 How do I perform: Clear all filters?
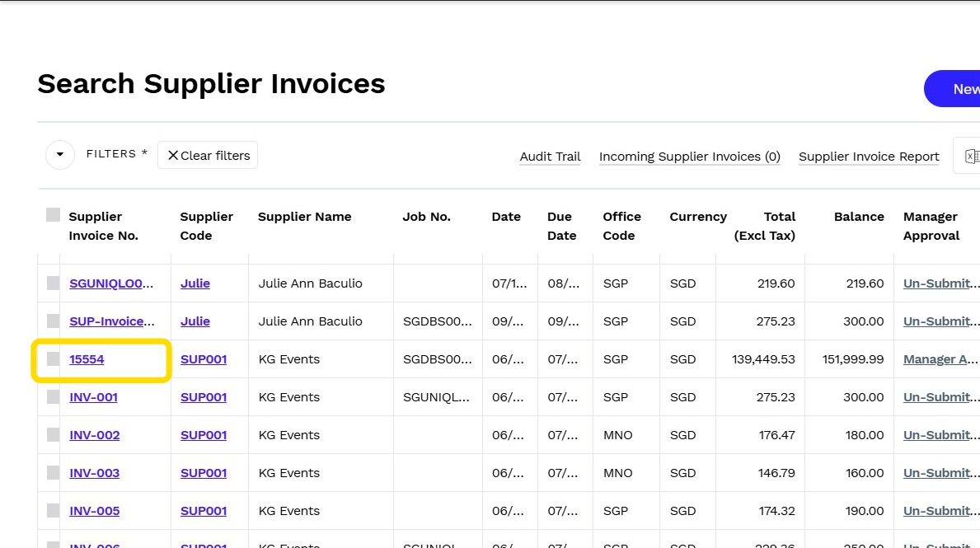[x=209, y=155]
